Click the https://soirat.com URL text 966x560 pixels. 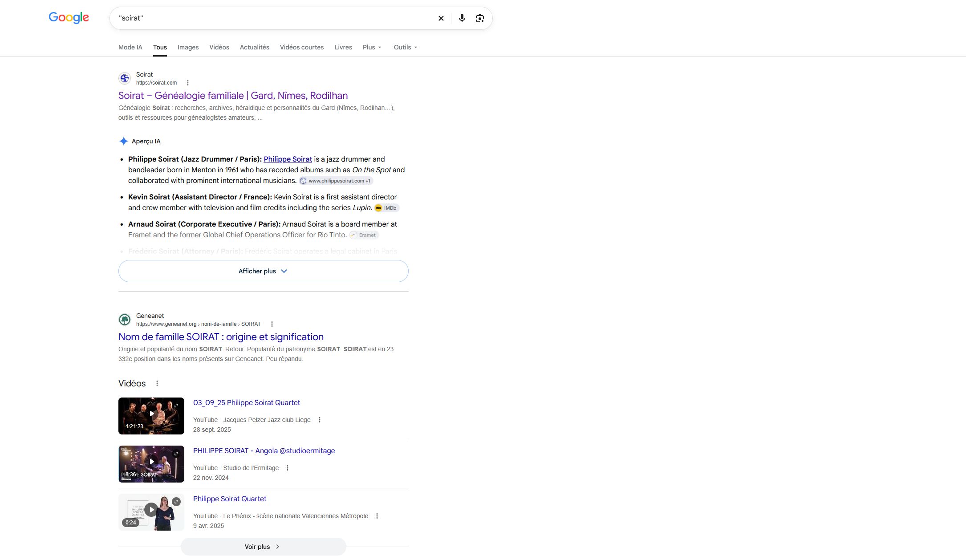pos(156,83)
